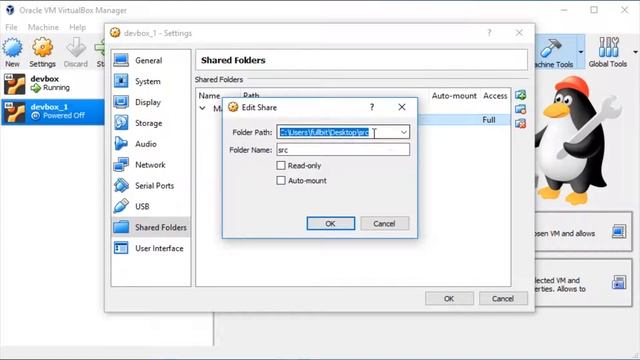
Task: Open the Machine menu
Action: (x=43, y=27)
